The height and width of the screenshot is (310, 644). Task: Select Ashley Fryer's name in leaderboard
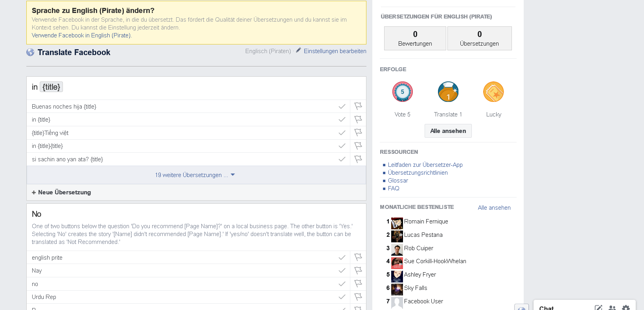pos(420,275)
